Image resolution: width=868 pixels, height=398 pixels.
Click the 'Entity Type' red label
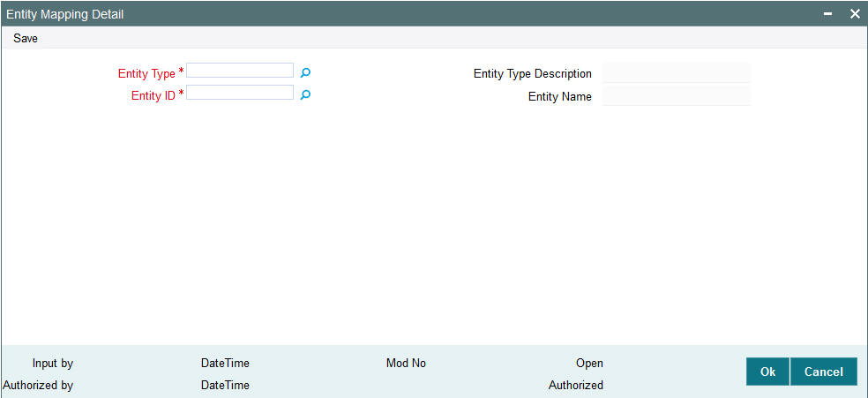click(x=146, y=73)
